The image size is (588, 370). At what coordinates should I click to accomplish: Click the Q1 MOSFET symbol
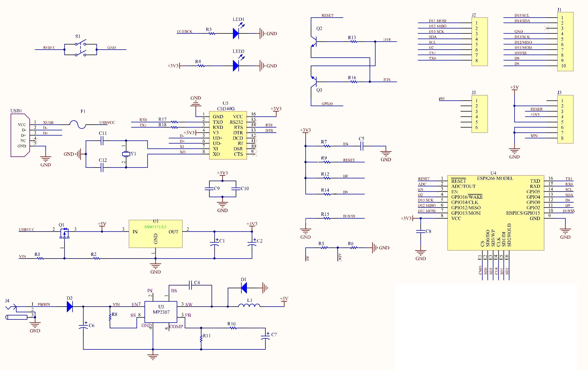click(64, 233)
